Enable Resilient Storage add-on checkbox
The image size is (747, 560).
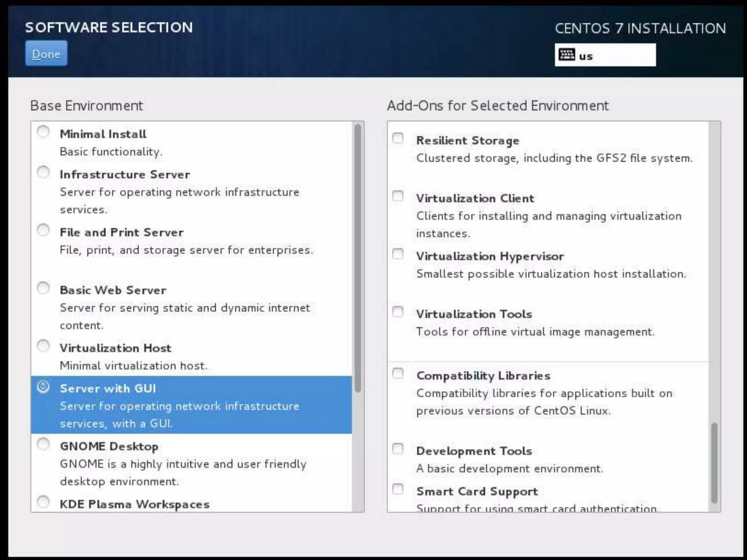click(398, 138)
